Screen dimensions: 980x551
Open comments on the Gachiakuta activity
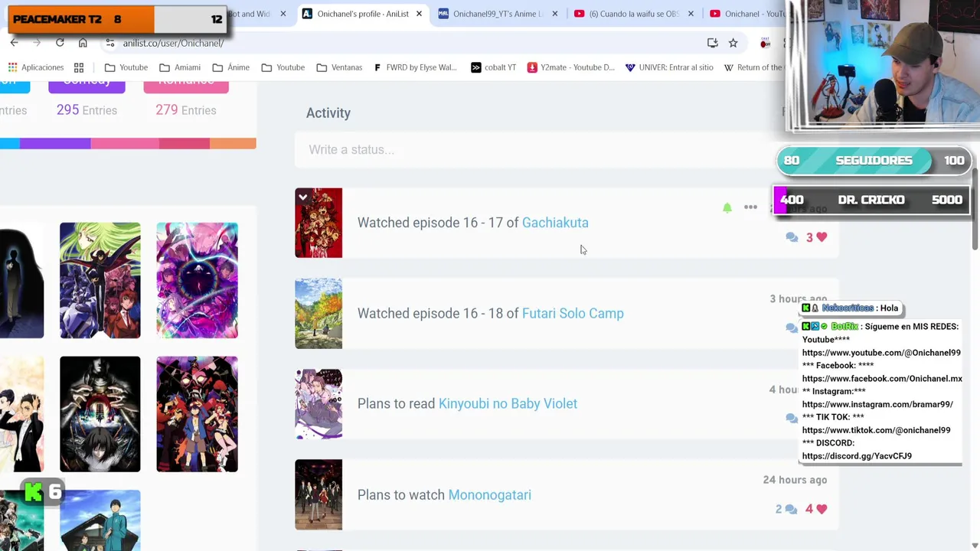[x=792, y=237]
